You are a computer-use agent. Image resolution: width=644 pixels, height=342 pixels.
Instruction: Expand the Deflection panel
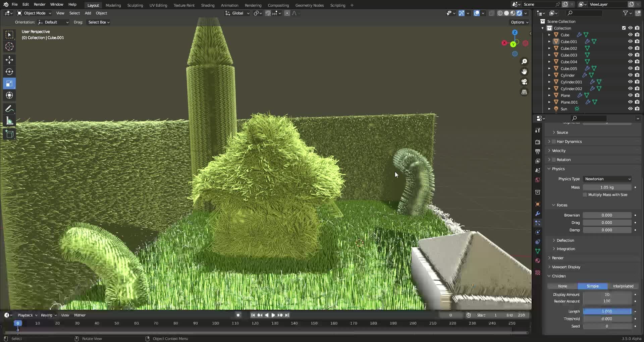[x=566, y=240]
